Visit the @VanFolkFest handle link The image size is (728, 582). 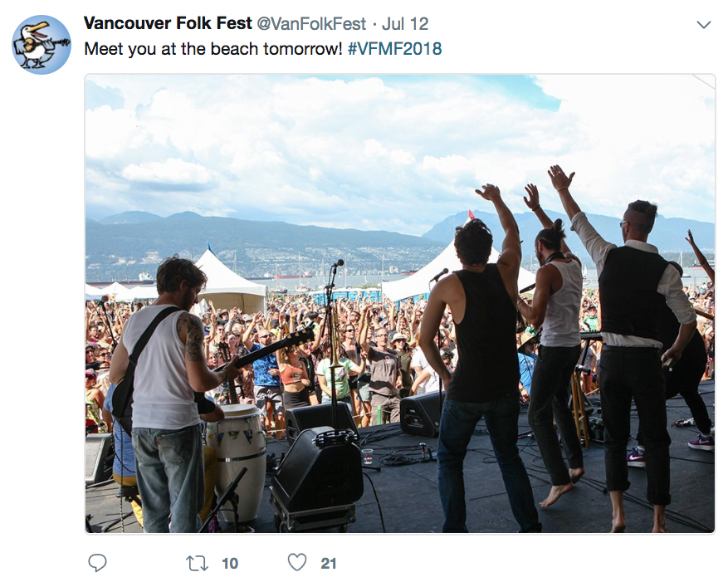click(311, 24)
